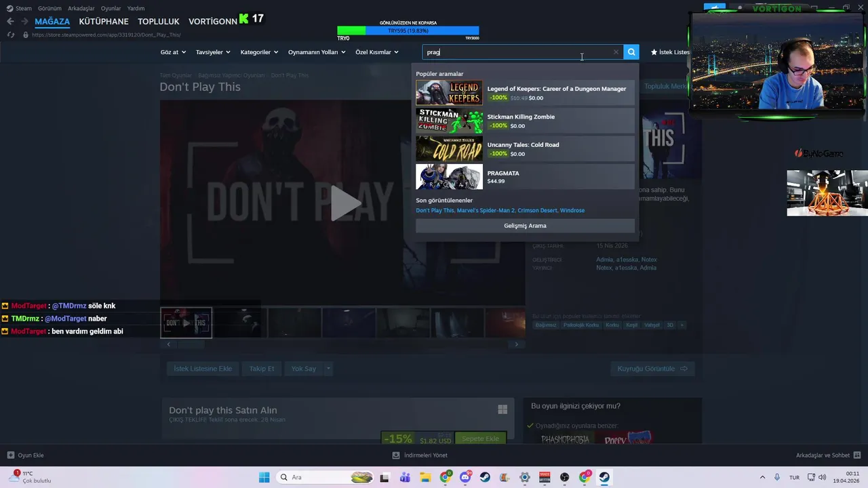868x488 pixels.
Task: Select Legend of Keepers search suggestion
Action: point(525,93)
